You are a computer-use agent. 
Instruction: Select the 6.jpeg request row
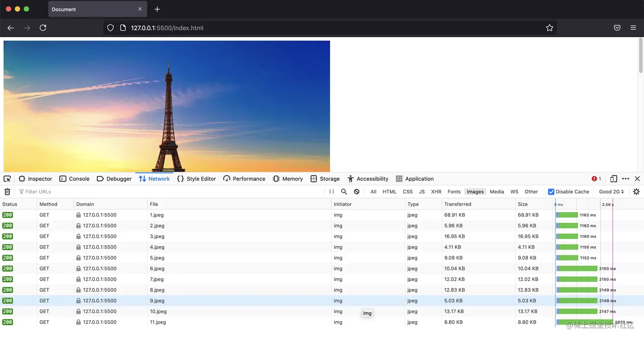(322, 268)
